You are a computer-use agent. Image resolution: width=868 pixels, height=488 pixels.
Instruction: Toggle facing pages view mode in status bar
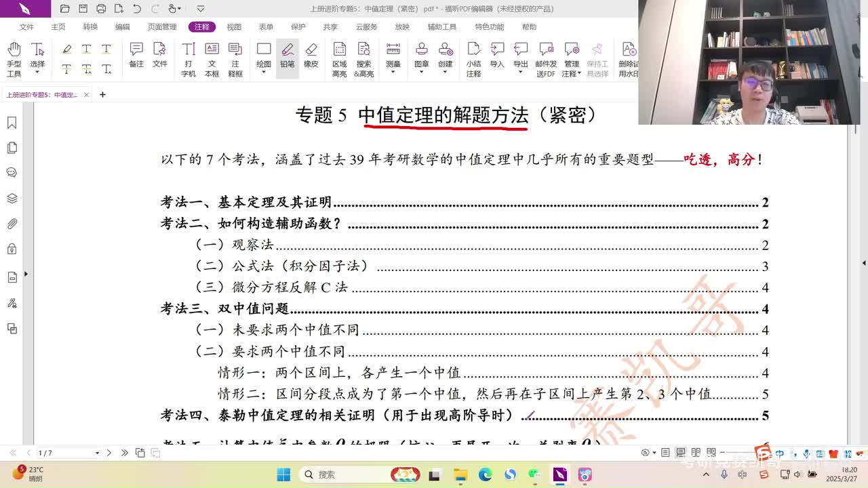coord(696,453)
